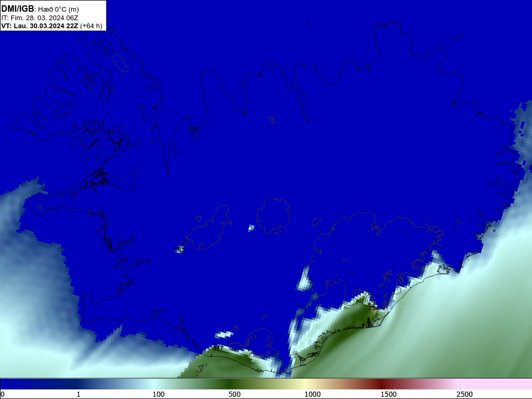The height and width of the screenshot is (399, 532).
Task: Click the '2500' label on the color scale
Action: [x=464, y=394]
